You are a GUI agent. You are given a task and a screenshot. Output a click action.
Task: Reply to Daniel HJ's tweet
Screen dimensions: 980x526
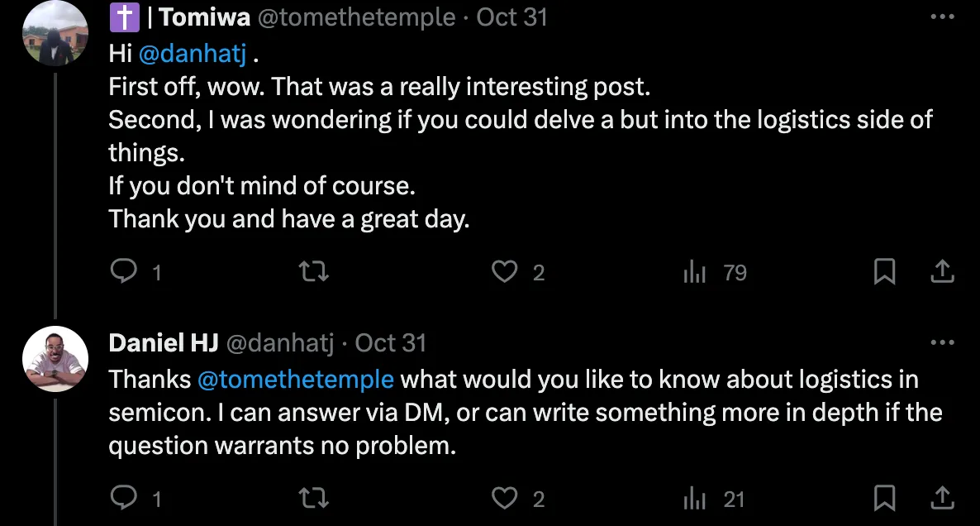[122, 498]
